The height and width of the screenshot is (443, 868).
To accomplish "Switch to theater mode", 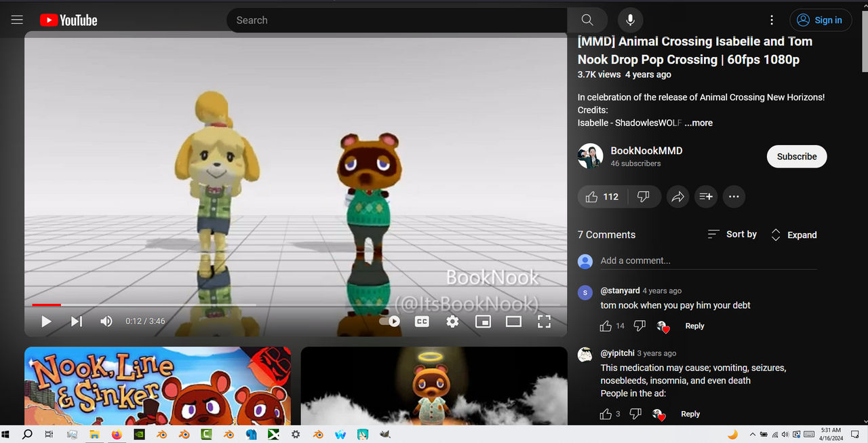I will click(x=513, y=322).
